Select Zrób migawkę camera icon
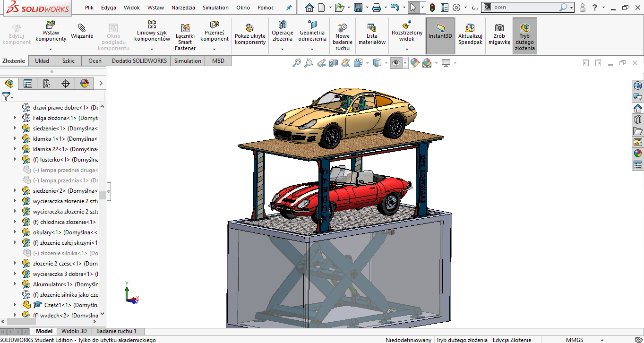This screenshot has width=644, height=343. (499, 28)
